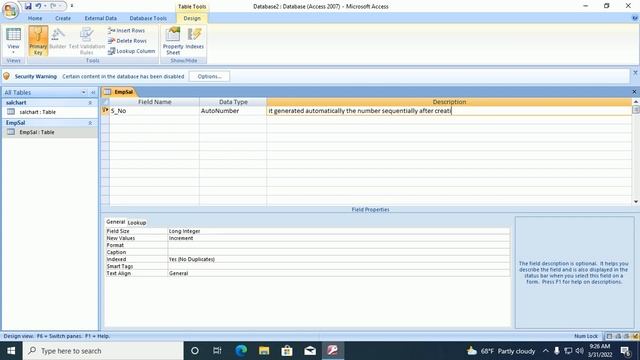
Task: Show hidden system tray icons
Action: 545,351
